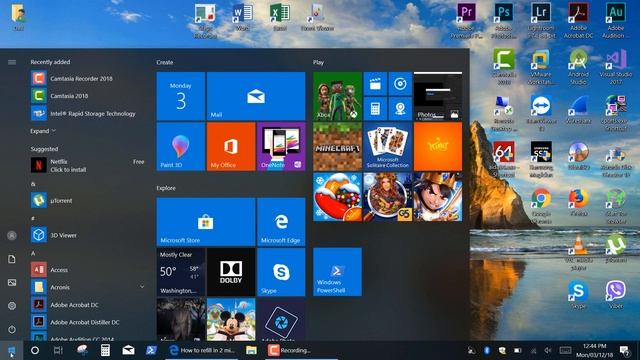Click the Explore group title

click(x=166, y=188)
